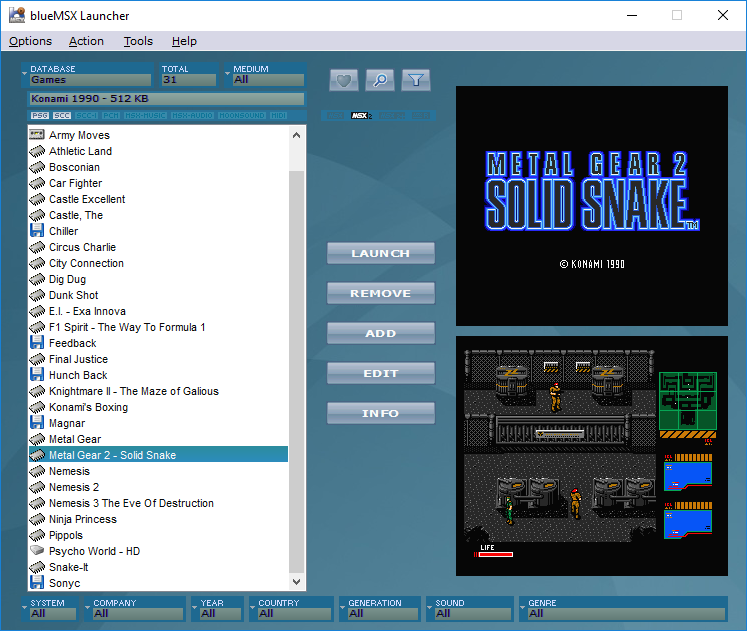Open the Tools menu
The height and width of the screenshot is (631, 747).
138,41
